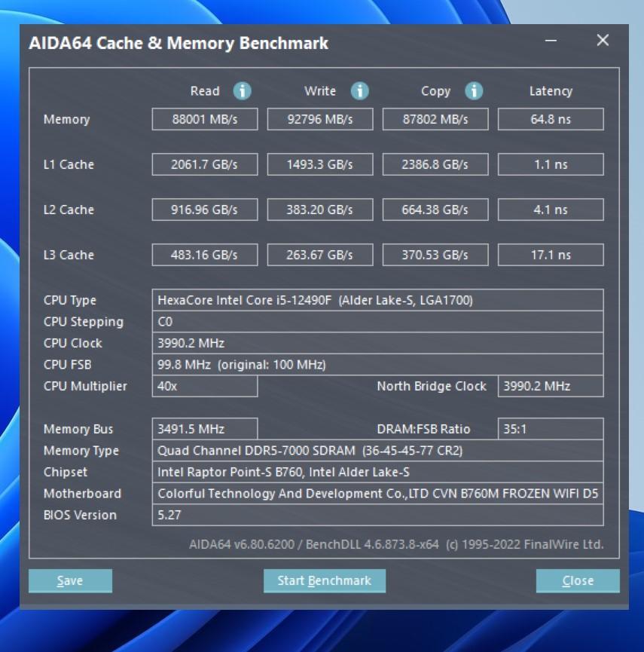Click the L3 Cache latency 17.1 ns field
The image size is (644, 652).
551,255
